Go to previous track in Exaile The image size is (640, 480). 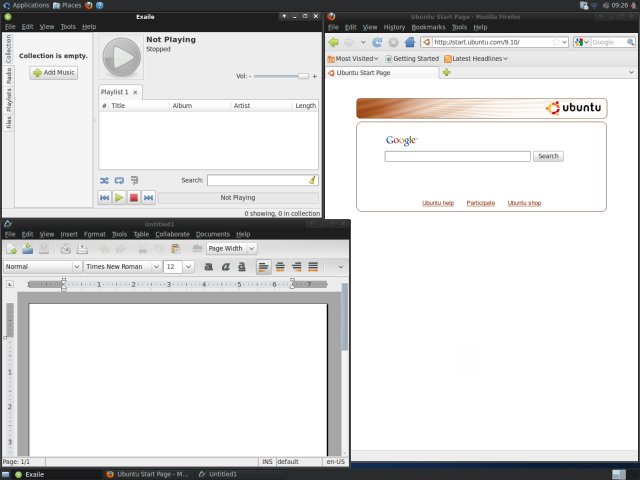click(x=105, y=198)
